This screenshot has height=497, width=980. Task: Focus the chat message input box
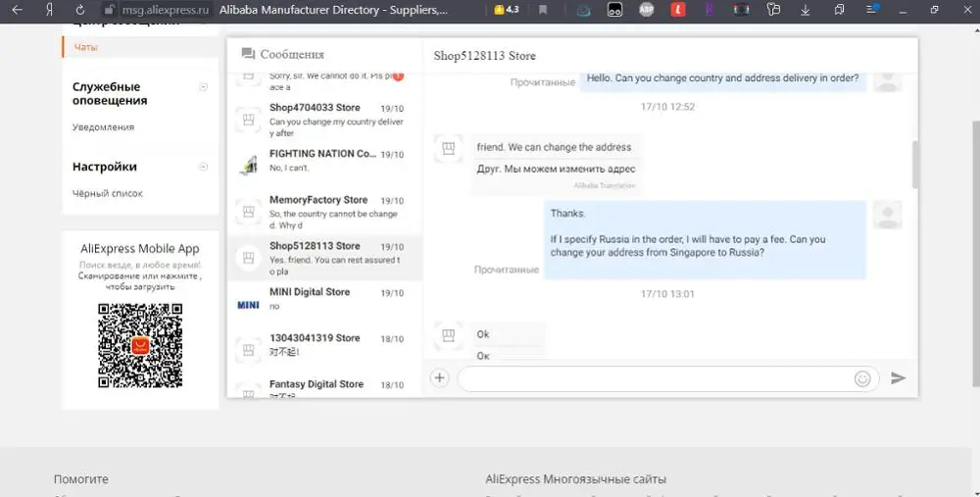pos(657,378)
